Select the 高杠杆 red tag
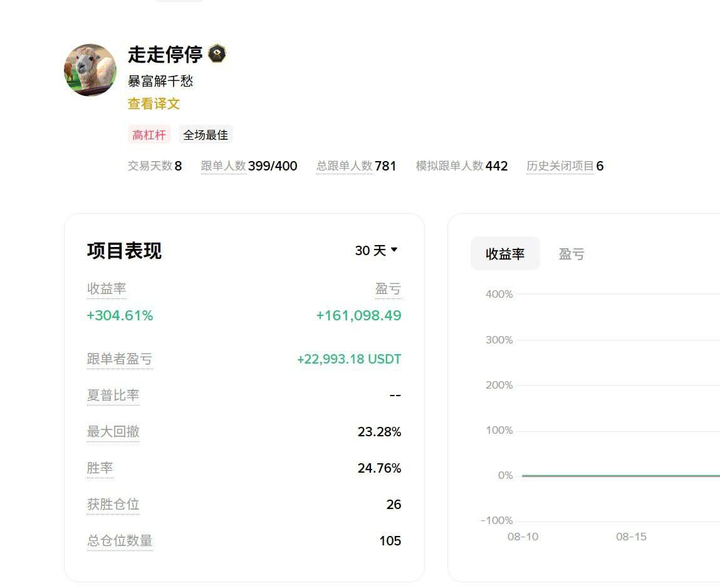 click(148, 134)
